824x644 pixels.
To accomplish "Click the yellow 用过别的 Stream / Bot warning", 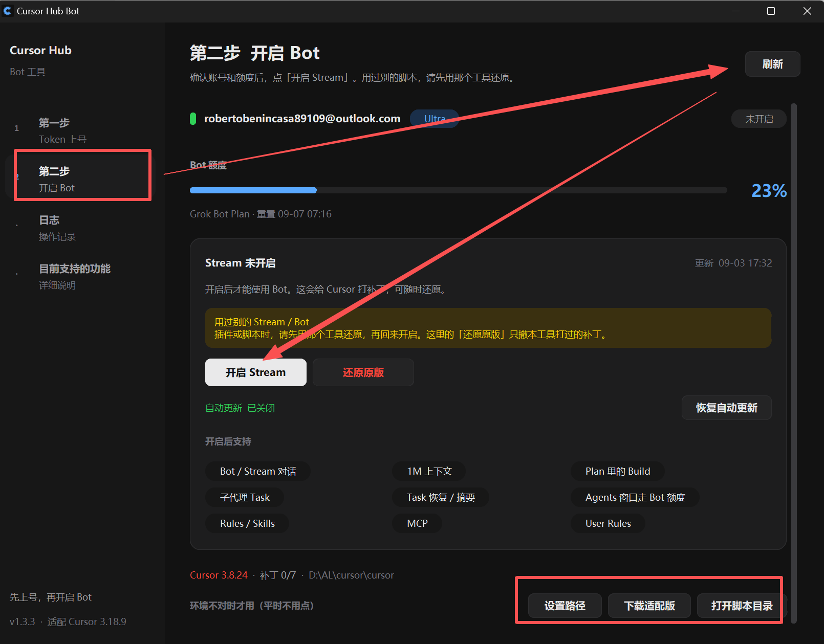I will [488, 328].
